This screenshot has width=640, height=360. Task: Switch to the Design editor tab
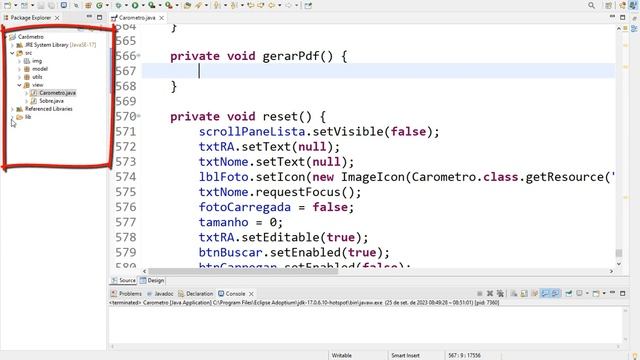(152, 280)
